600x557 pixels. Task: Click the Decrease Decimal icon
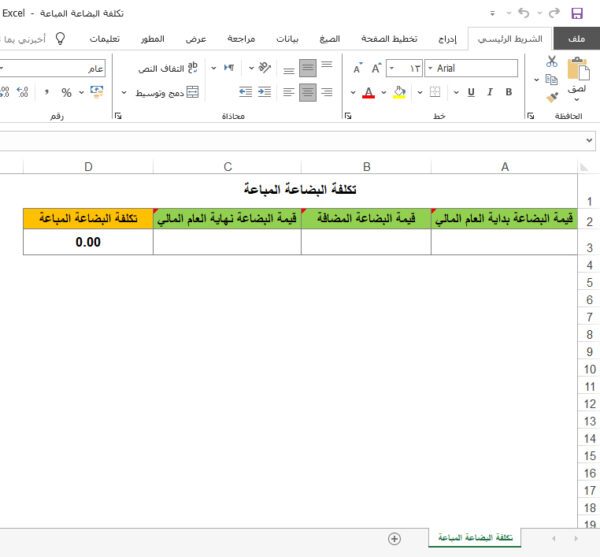coord(5,92)
